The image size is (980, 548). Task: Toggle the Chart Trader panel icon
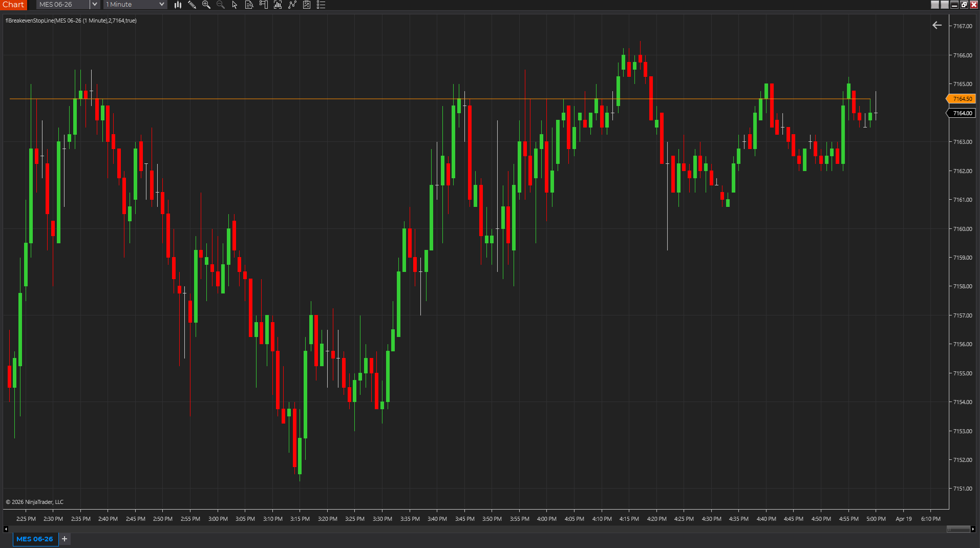click(264, 5)
